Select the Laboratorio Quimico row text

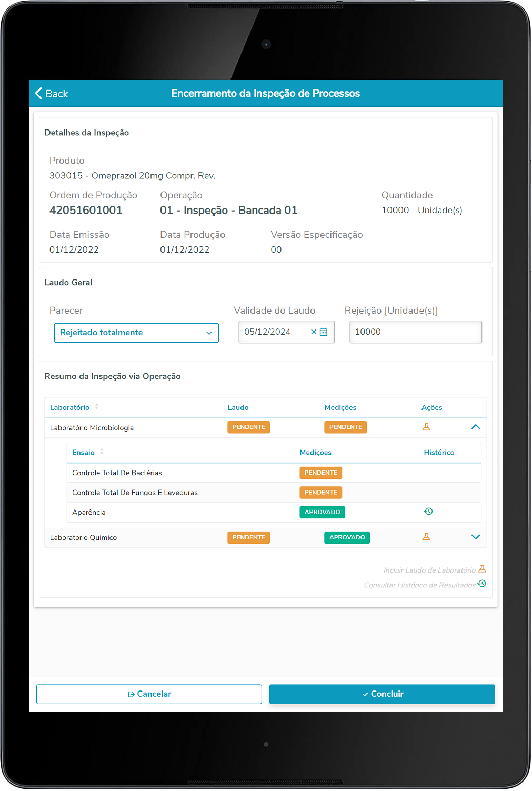(x=83, y=538)
